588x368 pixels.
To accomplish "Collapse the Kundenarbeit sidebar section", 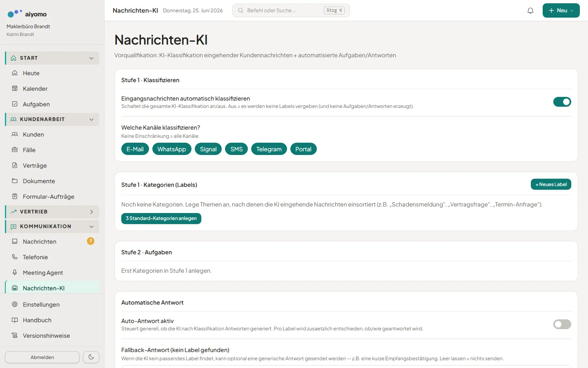I will [x=52, y=119].
